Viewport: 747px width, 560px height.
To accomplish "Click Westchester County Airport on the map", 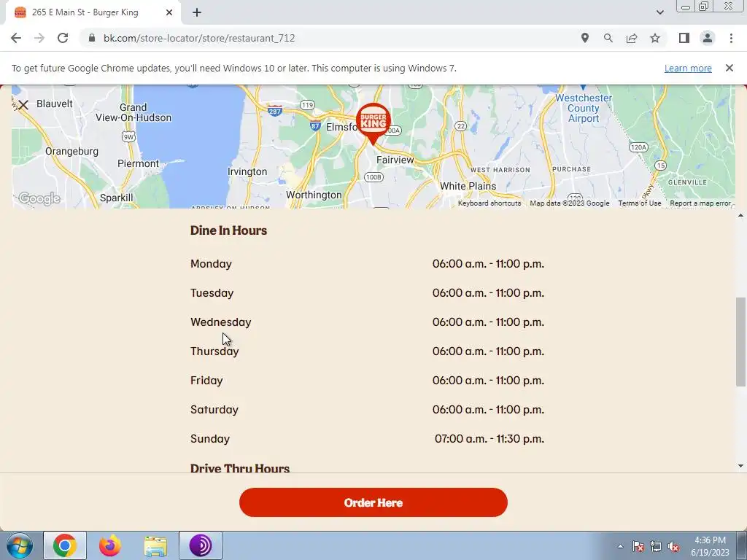I will click(583, 108).
